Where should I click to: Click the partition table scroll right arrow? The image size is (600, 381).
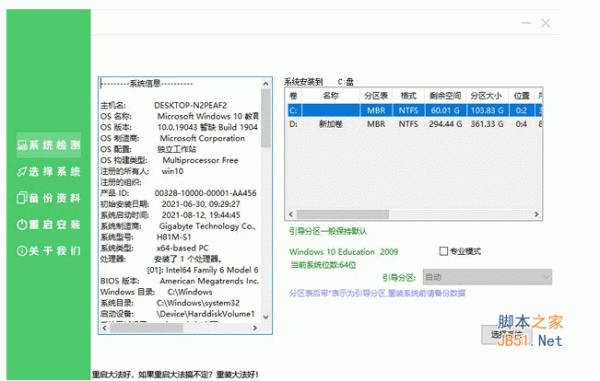[x=536, y=214]
